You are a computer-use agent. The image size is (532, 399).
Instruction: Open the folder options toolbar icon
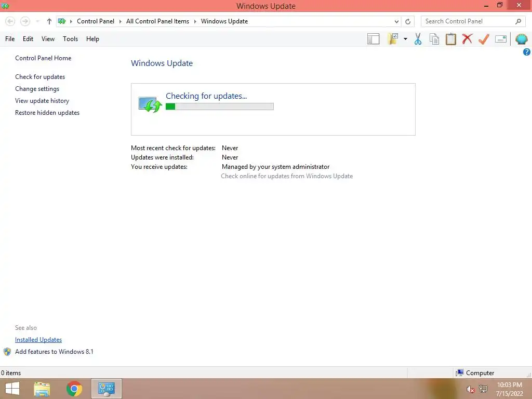coord(393,39)
